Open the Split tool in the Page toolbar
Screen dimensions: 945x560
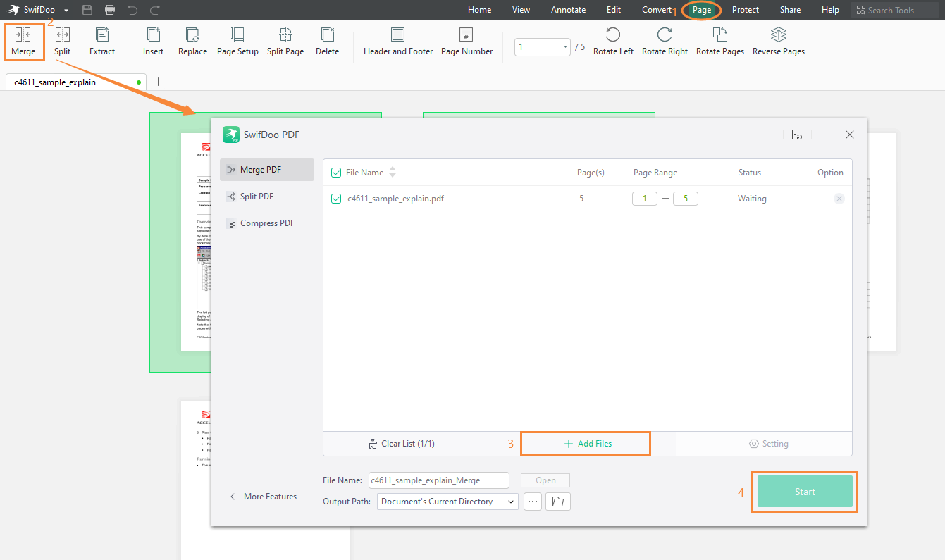point(63,42)
